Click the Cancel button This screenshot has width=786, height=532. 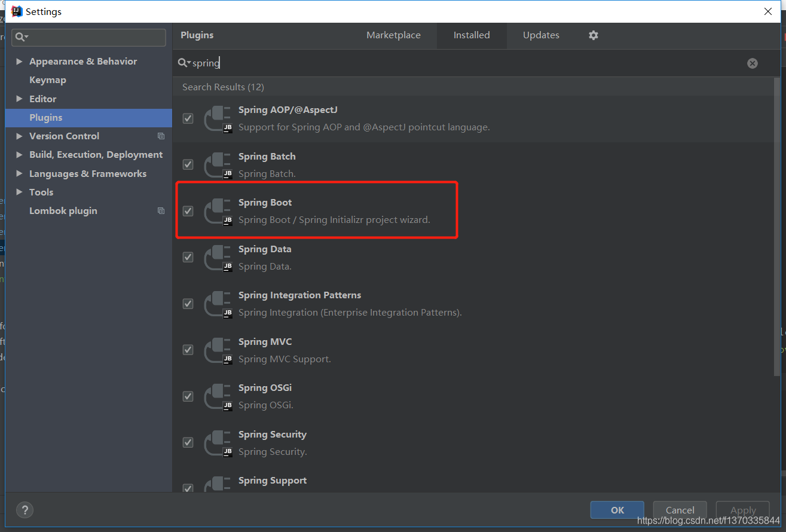680,510
